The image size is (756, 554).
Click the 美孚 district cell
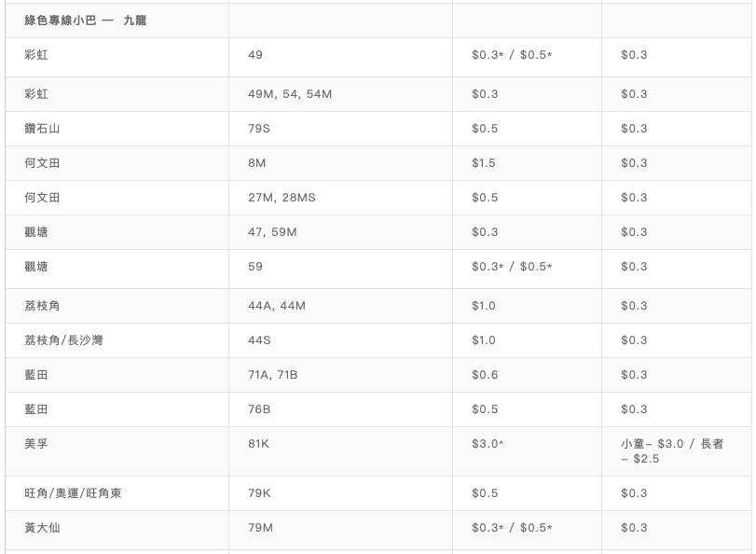pos(36,444)
